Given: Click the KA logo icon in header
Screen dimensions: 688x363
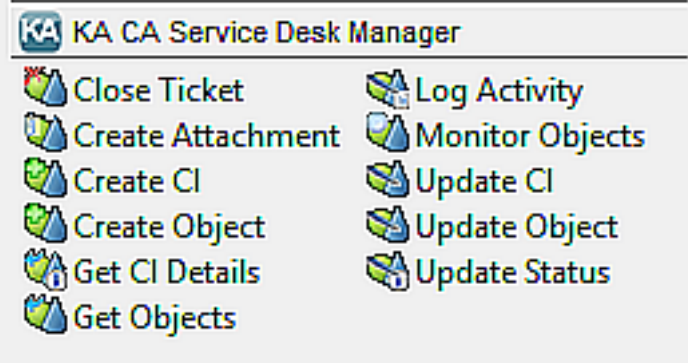Looking at the screenshot, I should tap(40, 32).
